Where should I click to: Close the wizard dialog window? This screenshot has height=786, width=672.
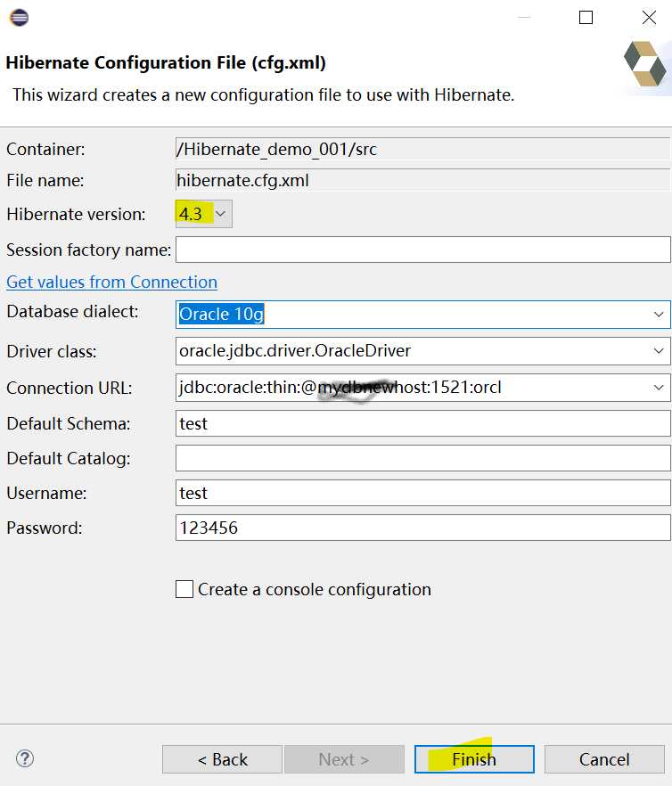[649, 18]
